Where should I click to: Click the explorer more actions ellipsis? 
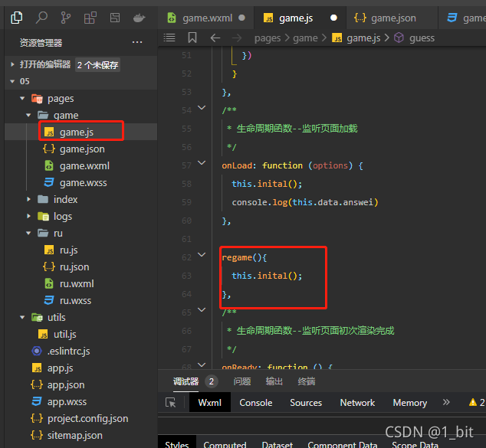(137, 42)
